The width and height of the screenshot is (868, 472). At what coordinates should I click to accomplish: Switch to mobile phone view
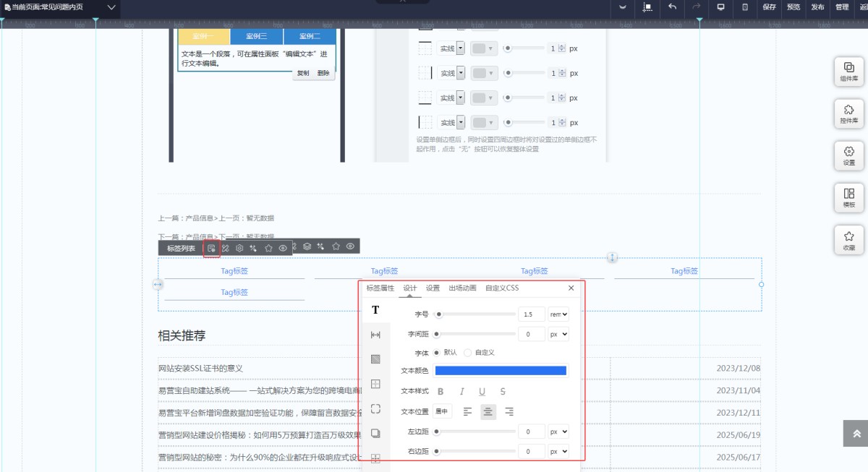pos(745,7)
